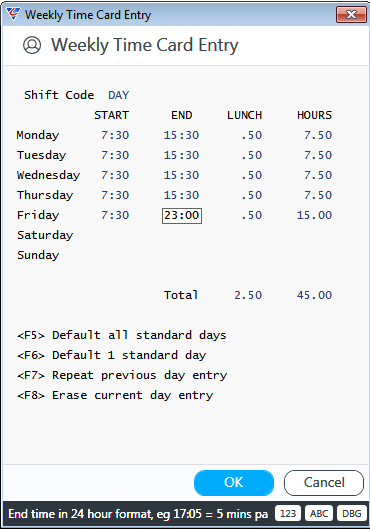Choose F5 Default all standard days
This screenshot has height=529, width=370.
[122, 335]
